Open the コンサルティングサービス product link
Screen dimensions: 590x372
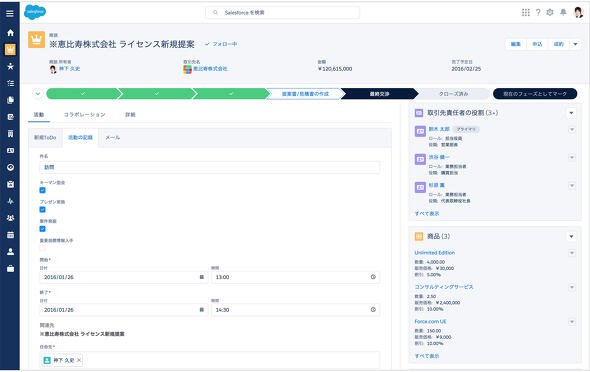pyautogui.click(x=444, y=287)
